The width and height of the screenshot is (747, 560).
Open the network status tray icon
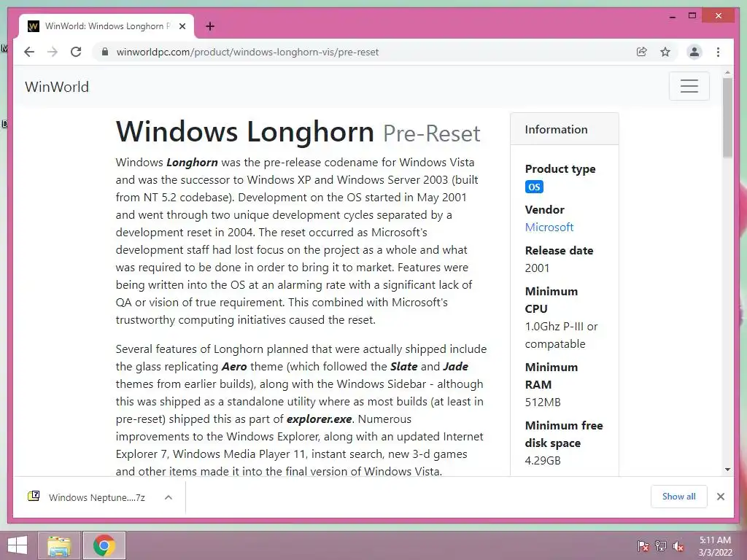[660, 546]
